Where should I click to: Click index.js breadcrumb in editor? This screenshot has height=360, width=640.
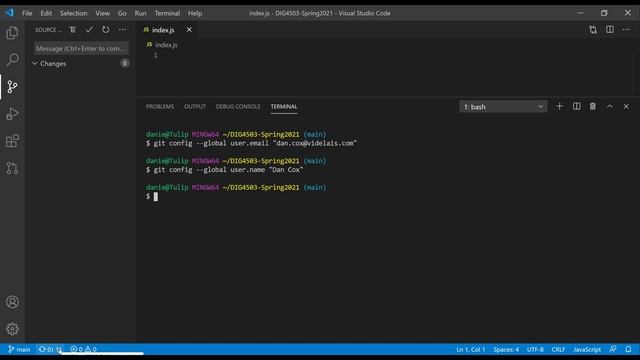[162, 45]
